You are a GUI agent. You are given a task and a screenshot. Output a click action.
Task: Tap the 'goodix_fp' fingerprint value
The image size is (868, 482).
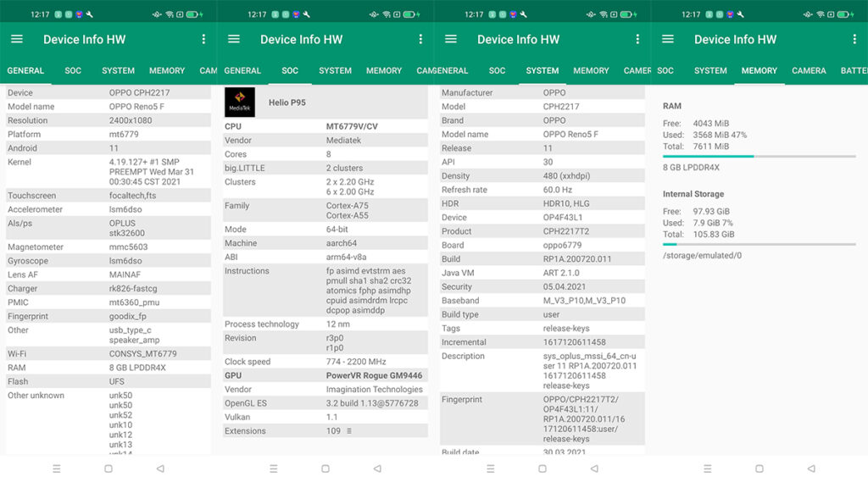pyautogui.click(x=128, y=316)
